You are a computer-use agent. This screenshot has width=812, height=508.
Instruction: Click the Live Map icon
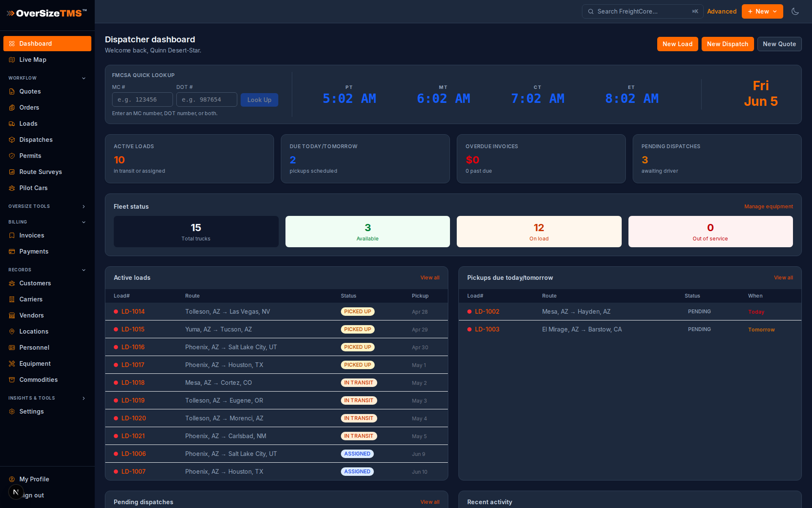(x=12, y=60)
